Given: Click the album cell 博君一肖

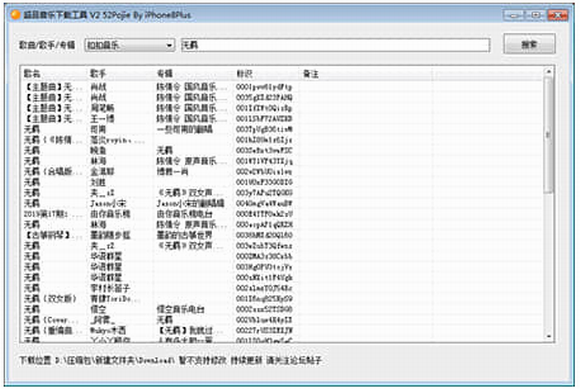Looking at the screenshot, I should 172,172.
